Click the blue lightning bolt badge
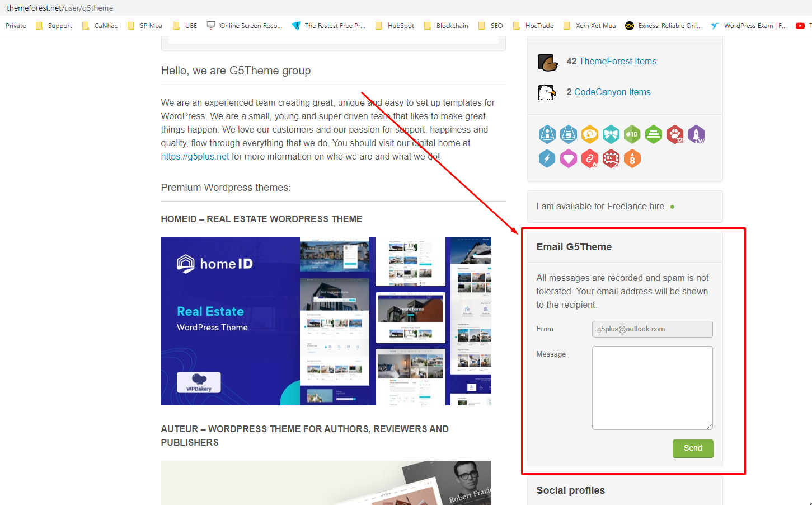The image size is (812, 505). (547, 158)
